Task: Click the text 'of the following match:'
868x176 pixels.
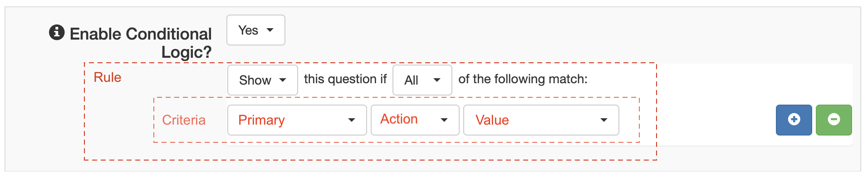Action: tap(523, 79)
